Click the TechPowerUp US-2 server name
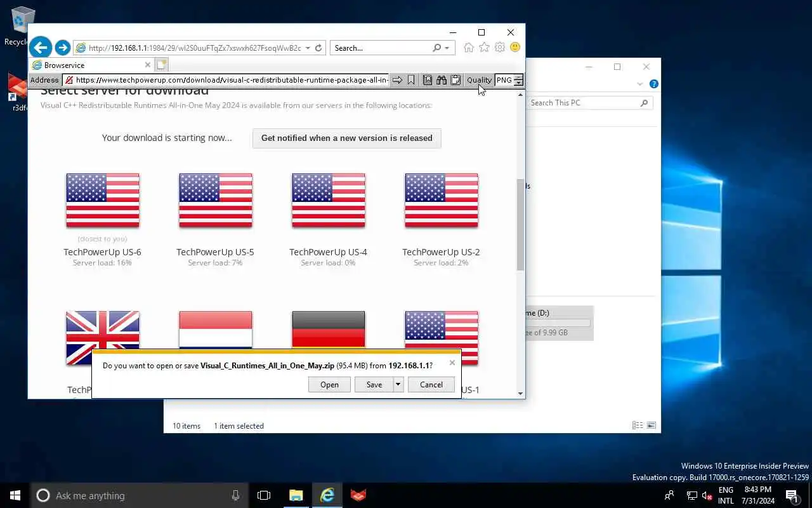Screen dimensions: 812x508 pyautogui.click(x=441, y=252)
